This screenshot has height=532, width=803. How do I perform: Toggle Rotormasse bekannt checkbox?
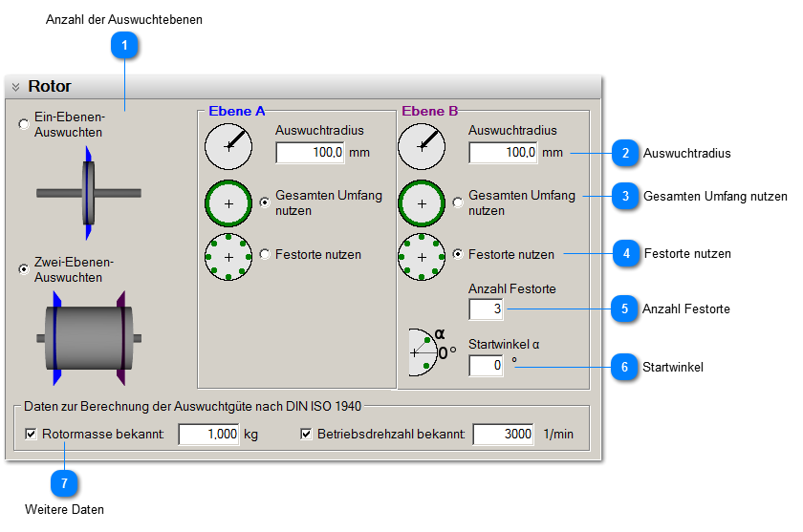coord(31,434)
